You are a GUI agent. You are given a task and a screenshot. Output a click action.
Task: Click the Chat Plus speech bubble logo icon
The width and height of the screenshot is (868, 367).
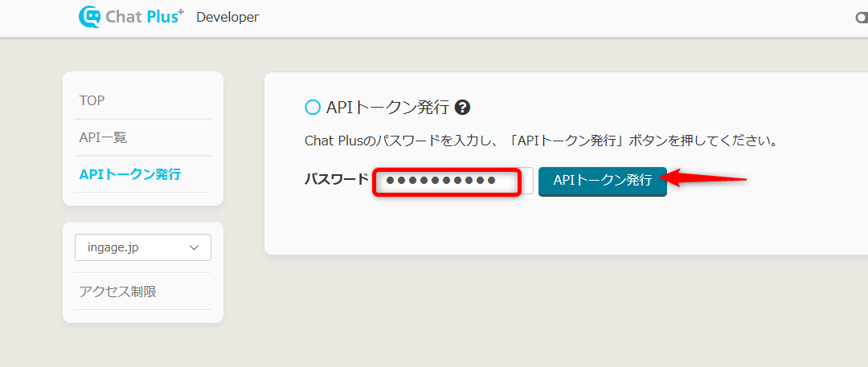[x=90, y=17]
